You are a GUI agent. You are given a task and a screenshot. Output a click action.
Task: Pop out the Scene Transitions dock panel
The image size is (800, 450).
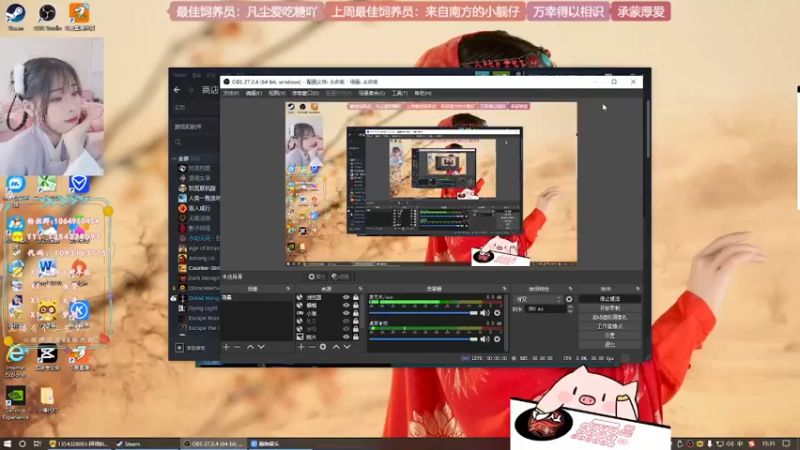(x=570, y=289)
